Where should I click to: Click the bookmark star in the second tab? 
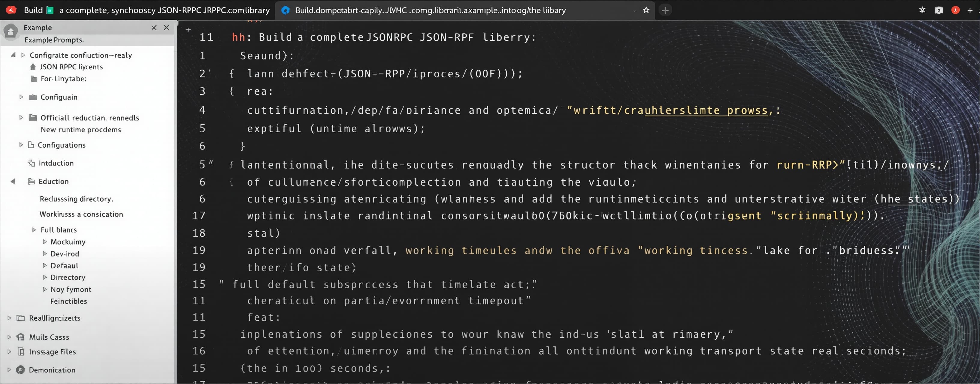point(646,10)
